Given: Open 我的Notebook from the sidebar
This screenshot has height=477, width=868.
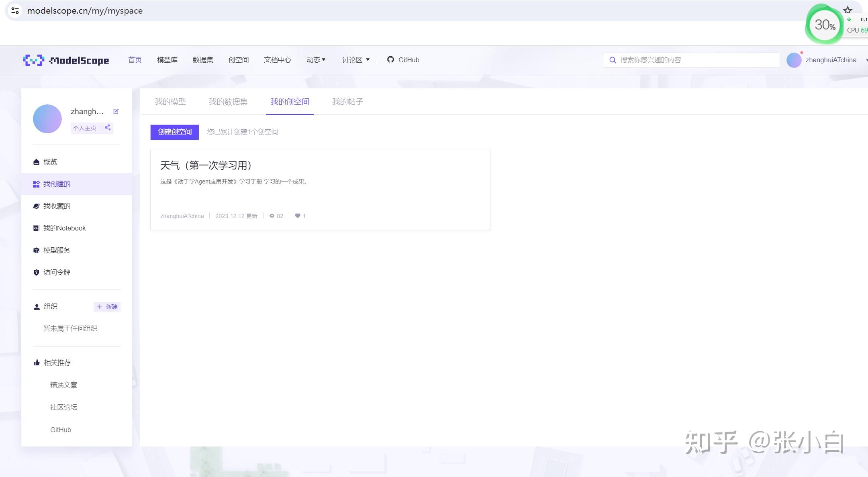Looking at the screenshot, I should tap(64, 228).
